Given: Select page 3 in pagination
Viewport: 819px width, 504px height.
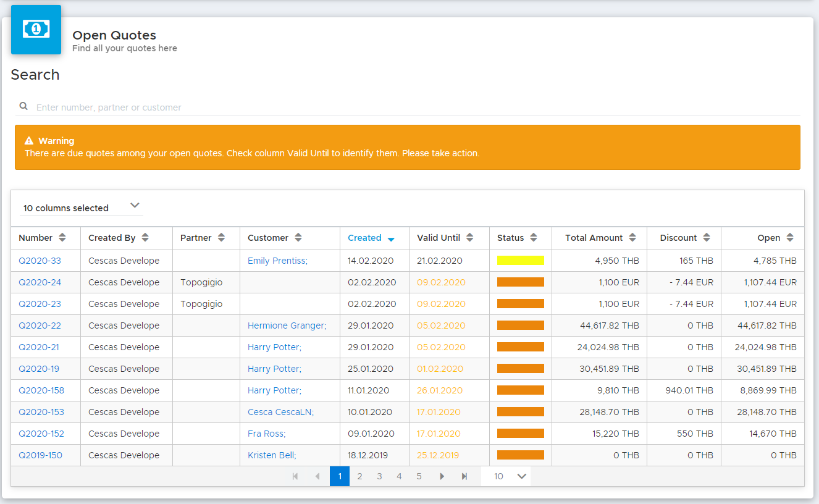Looking at the screenshot, I should click(379, 476).
